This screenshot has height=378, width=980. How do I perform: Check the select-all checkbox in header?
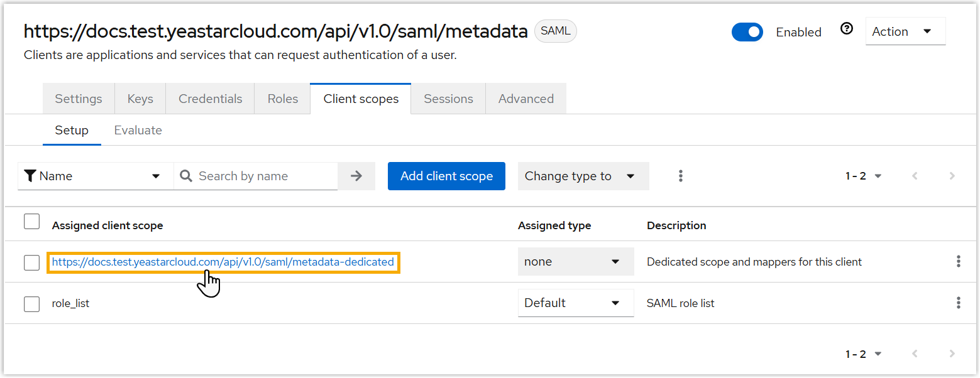coord(31,222)
